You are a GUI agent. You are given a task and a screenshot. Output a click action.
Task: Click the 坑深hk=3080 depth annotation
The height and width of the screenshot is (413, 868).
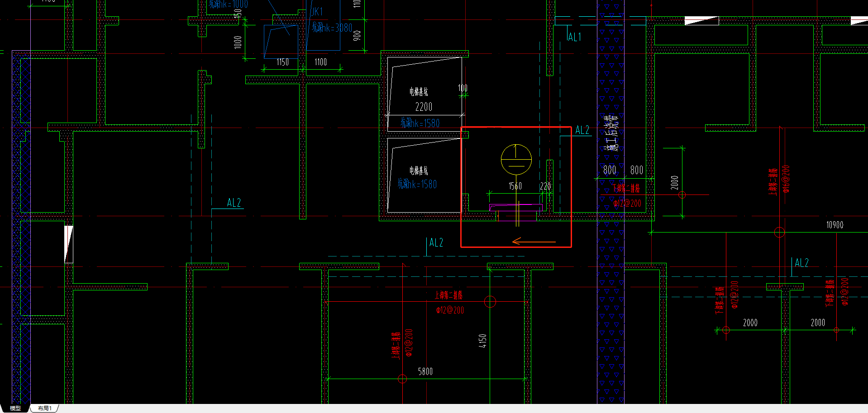coord(332,28)
